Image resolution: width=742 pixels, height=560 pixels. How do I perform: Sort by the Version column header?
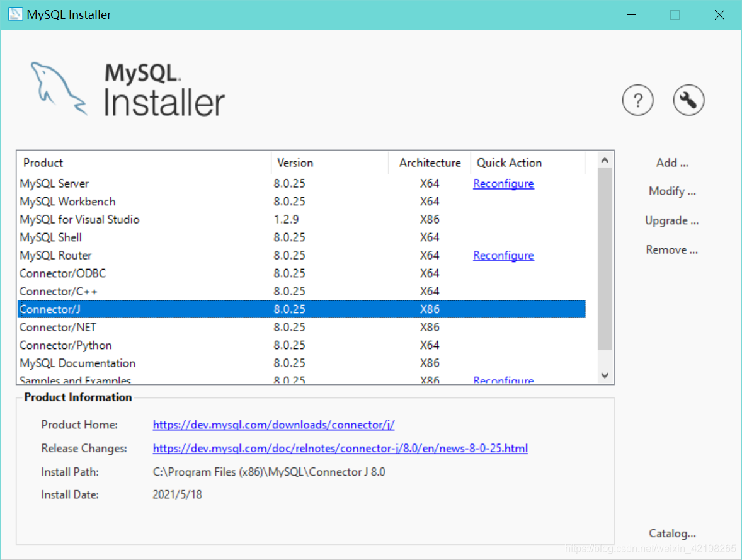coord(330,163)
